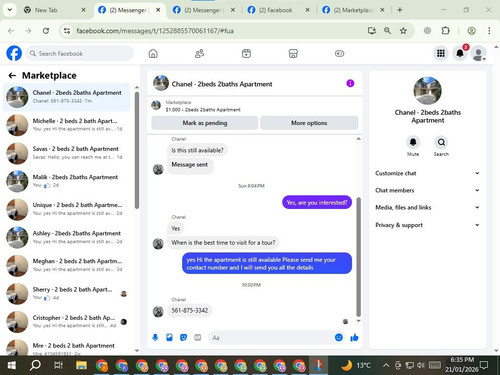
Task: Click the browser address bar URL
Action: [x=155, y=31]
